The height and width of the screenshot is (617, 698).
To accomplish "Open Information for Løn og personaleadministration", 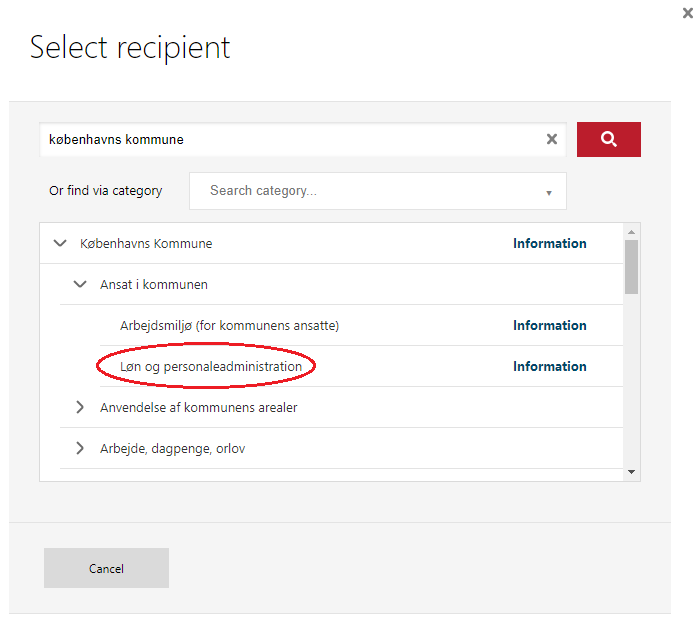I will click(x=550, y=366).
